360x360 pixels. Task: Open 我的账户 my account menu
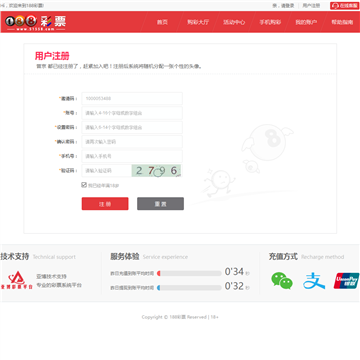306,22
